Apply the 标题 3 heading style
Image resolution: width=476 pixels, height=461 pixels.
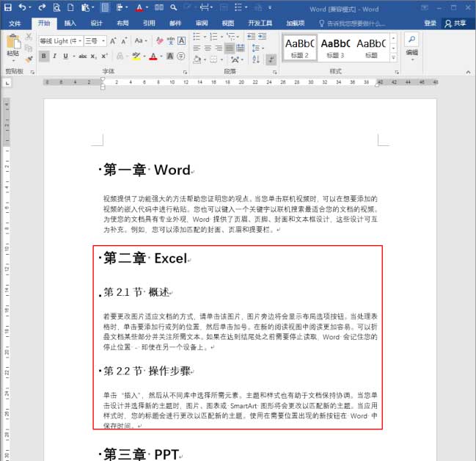pos(335,48)
